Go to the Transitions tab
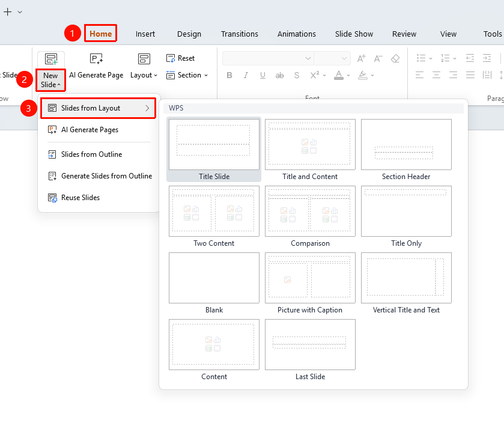This screenshot has height=426, width=504. click(x=240, y=34)
